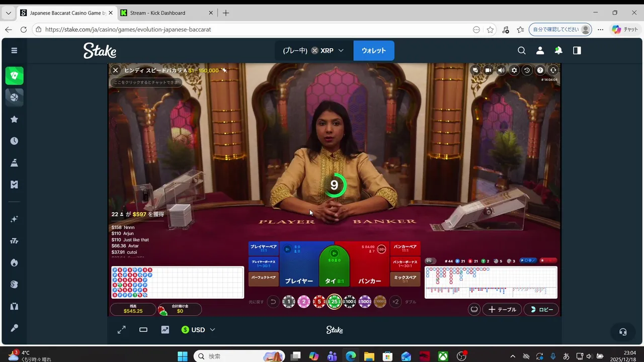
Task: Open the flame hot games sidebar icon
Action: click(x=14, y=263)
